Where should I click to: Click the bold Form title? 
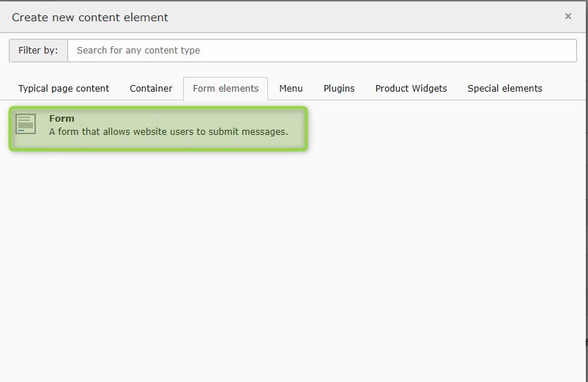tap(62, 119)
